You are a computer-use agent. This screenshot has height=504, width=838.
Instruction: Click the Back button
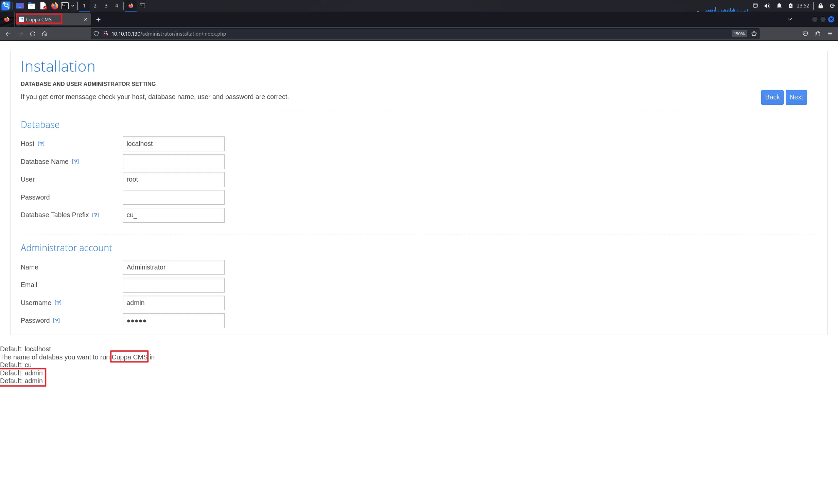pyautogui.click(x=772, y=97)
